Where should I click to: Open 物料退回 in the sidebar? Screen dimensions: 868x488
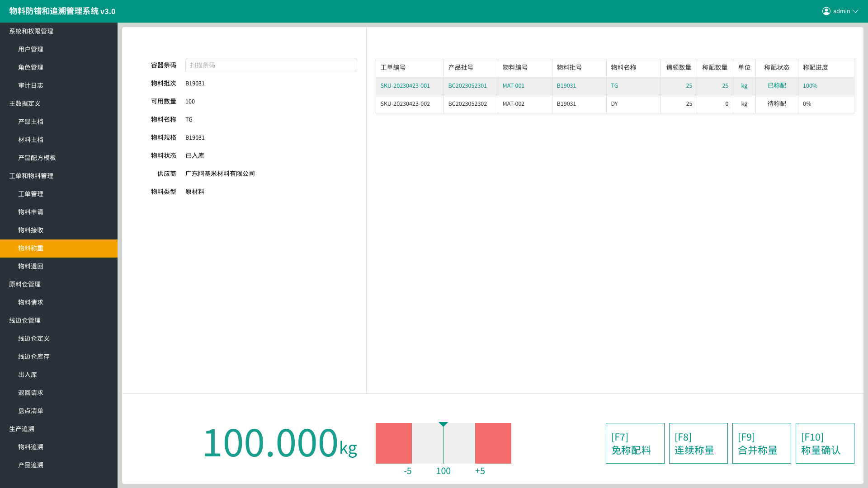[x=59, y=267]
